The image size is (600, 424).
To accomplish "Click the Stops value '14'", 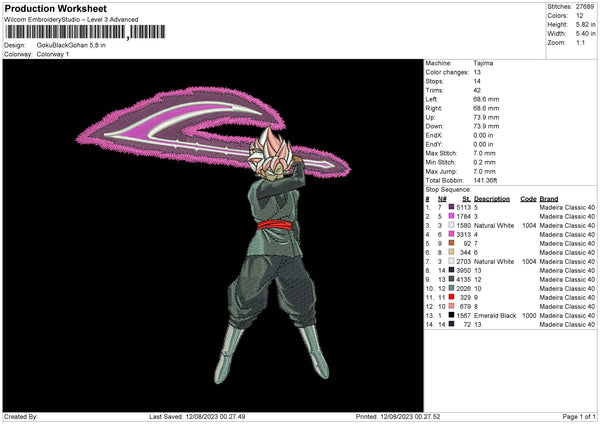I will point(477,81).
